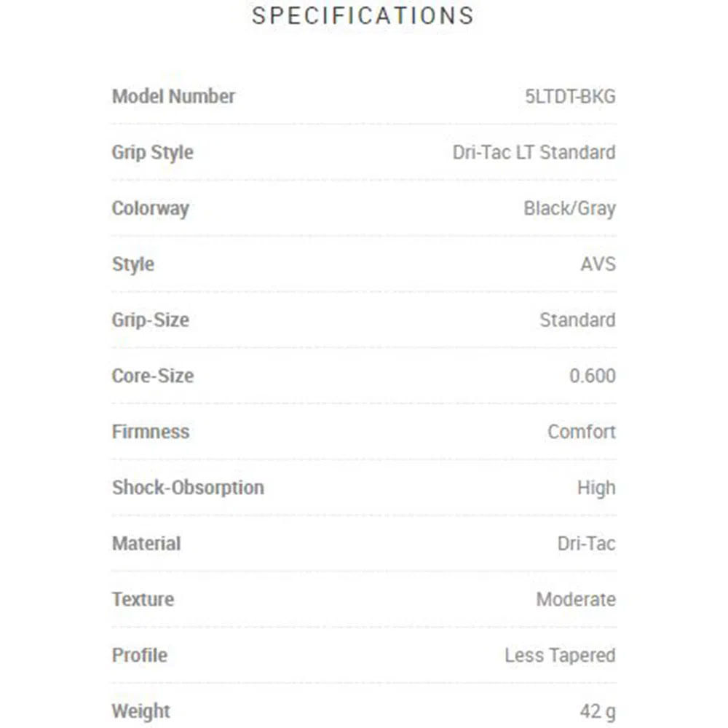Click the Standard grip size value

[577, 320]
